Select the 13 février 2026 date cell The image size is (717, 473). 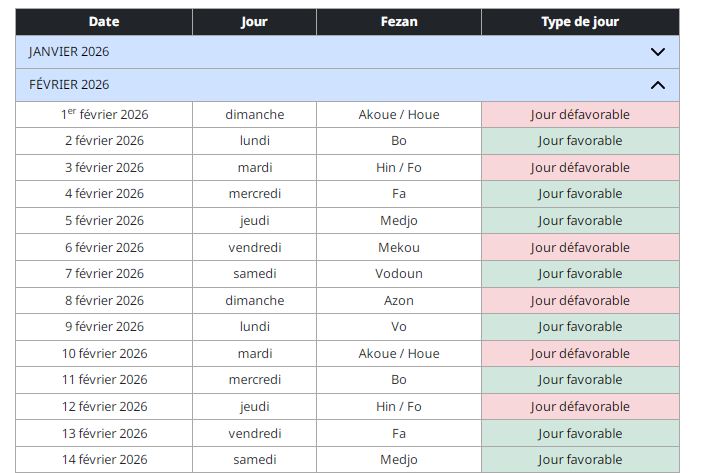click(104, 433)
